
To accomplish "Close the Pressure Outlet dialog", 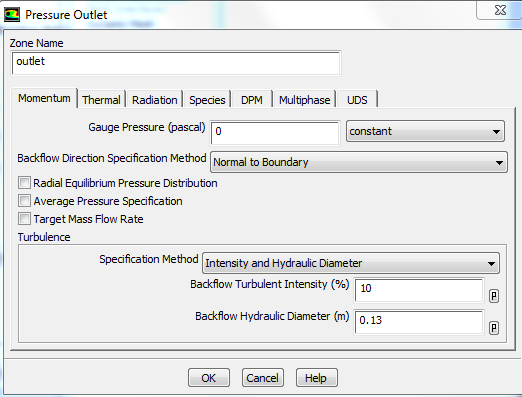I will 500,10.
